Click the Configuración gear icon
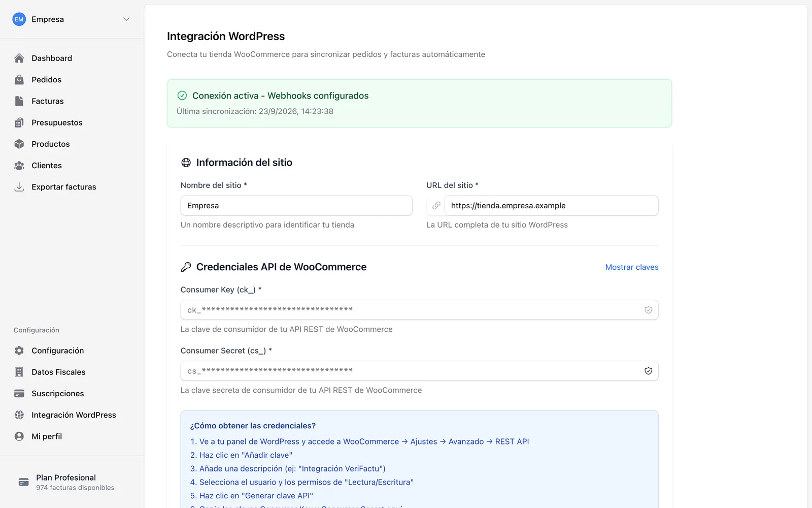The width and height of the screenshot is (812, 508). 19,351
